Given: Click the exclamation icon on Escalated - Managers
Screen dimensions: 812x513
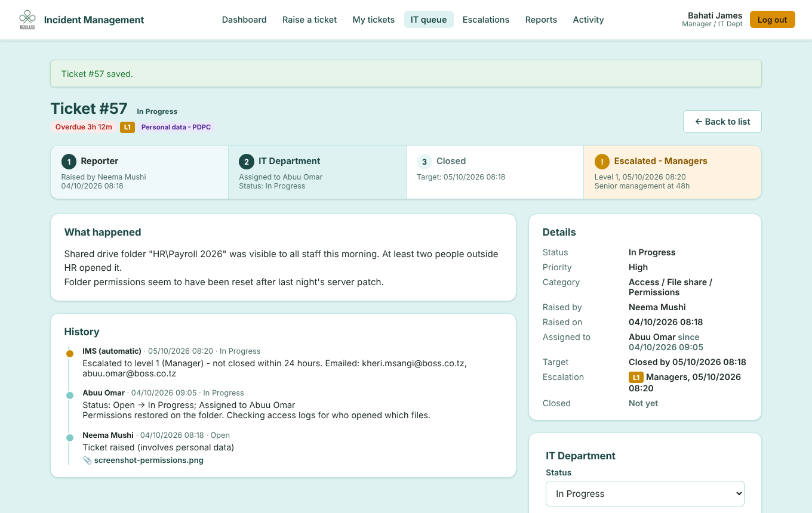Looking at the screenshot, I should [602, 162].
